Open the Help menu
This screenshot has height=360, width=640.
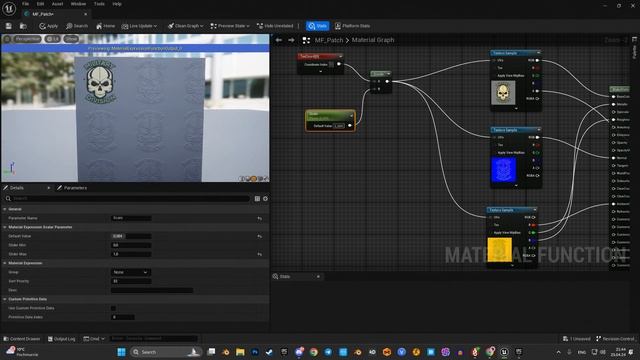117,4
